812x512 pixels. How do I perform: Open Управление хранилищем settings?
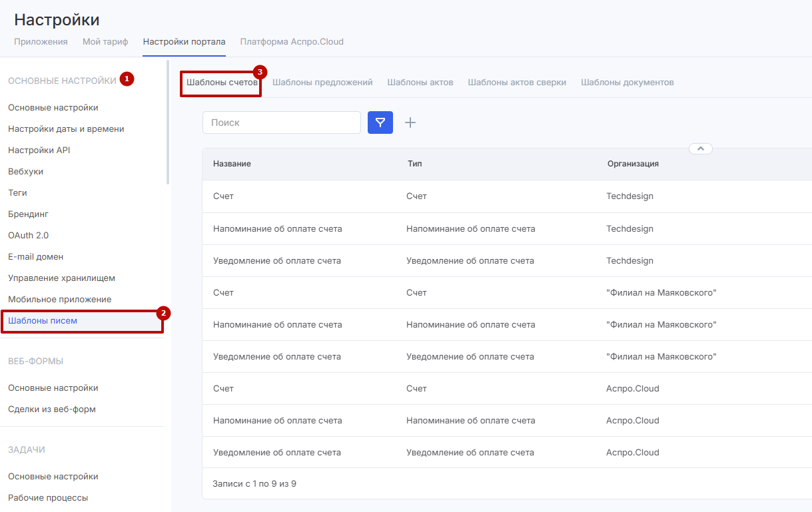61,278
